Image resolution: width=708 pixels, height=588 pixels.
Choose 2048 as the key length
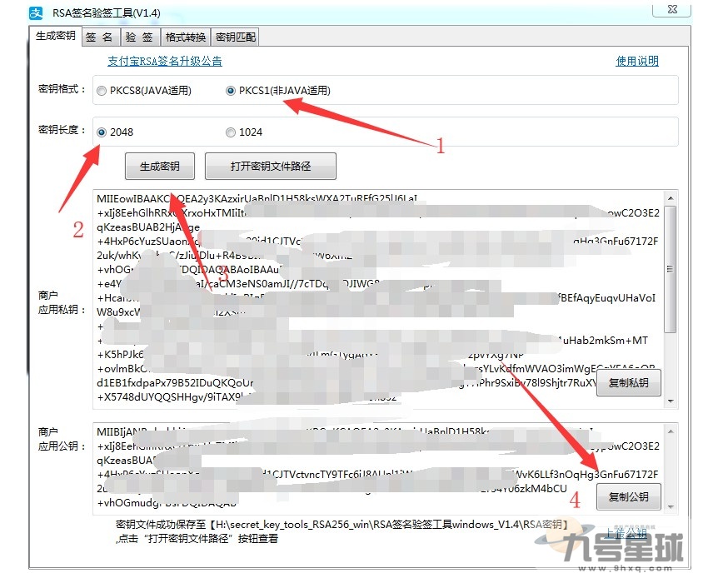click(x=102, y=132)
